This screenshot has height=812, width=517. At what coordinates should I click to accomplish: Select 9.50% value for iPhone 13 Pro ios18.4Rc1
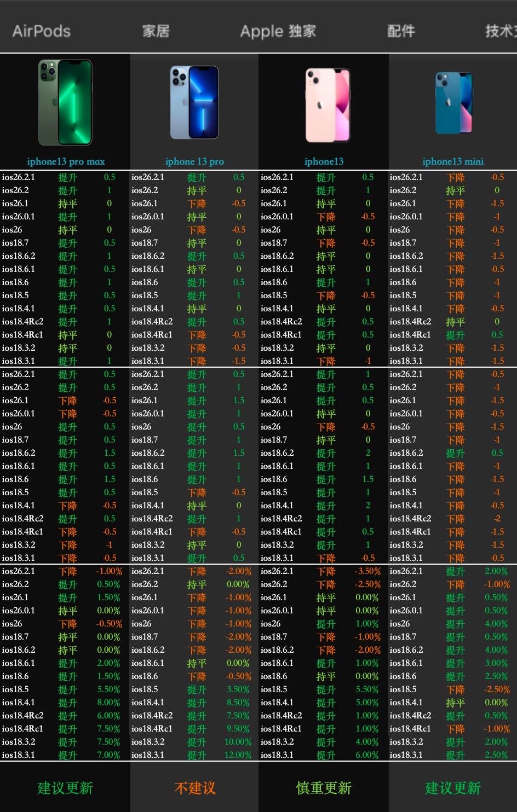(x=238, y=729)
